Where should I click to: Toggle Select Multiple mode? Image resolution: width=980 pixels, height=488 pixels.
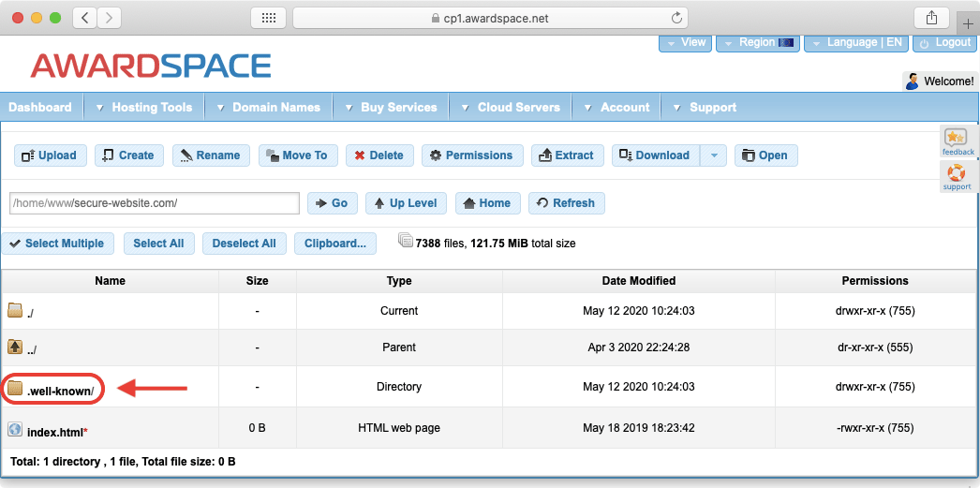[x=57, y=244]
